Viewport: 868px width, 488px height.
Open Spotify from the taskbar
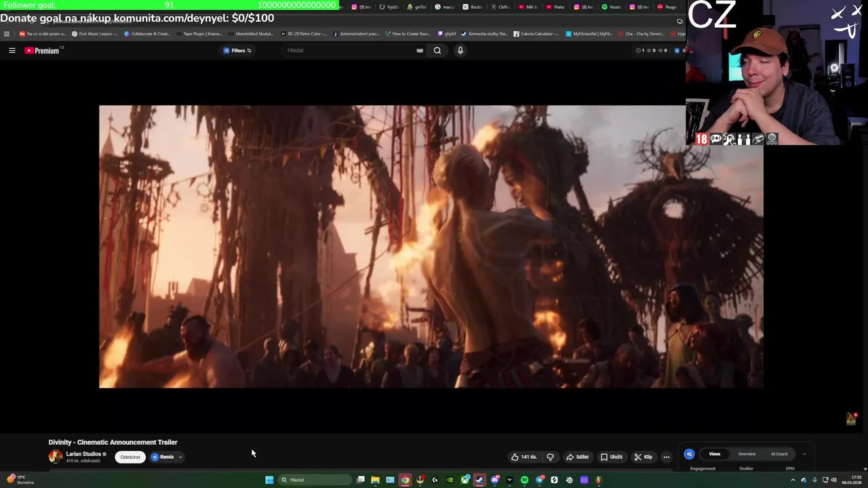pyautogui.click(x=524, y=480)
